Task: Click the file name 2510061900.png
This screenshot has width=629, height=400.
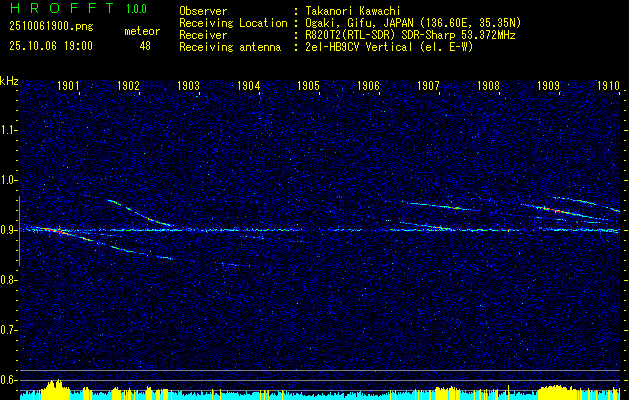Action: (51, 27)
